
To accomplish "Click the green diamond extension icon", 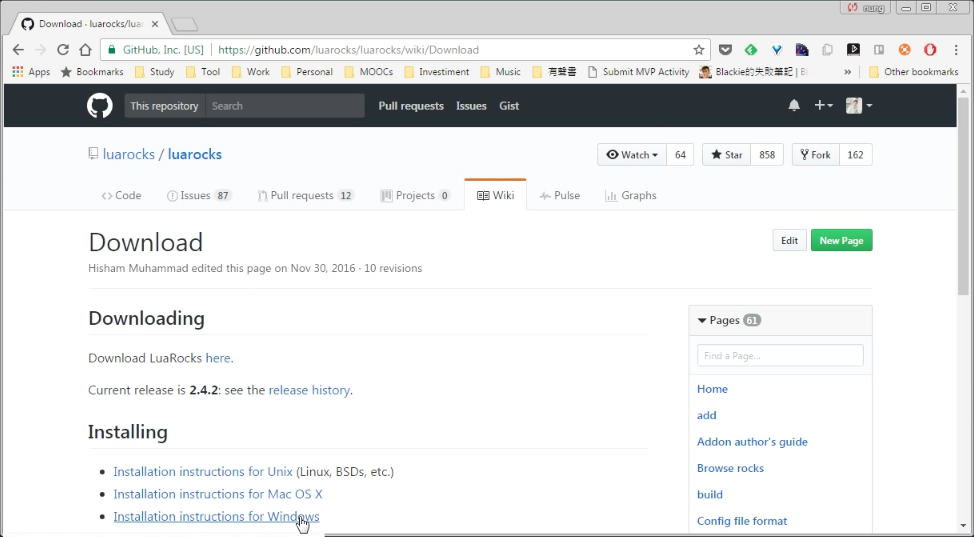I will pyautogui.click(x=750, y=50).
